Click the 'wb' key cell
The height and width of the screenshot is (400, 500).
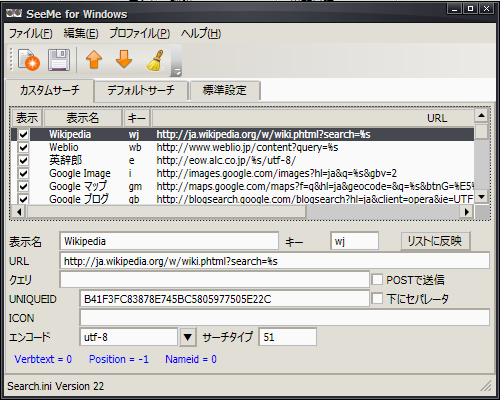(x=135, y=147)
